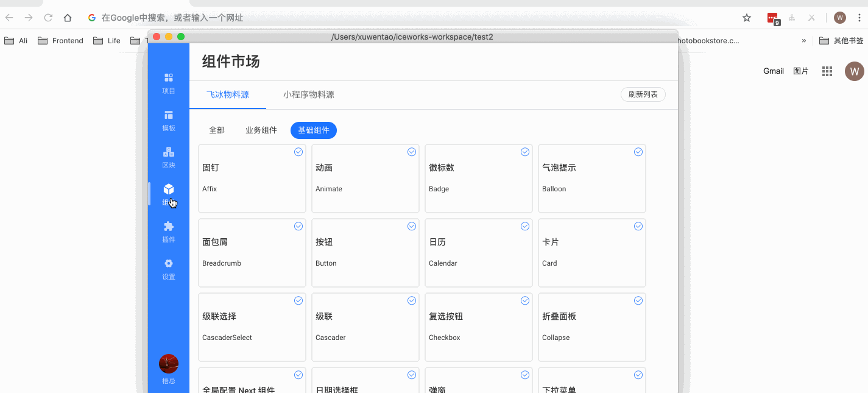Filter components by 全部
The height and width of the screenshot is (393, 868).
[217, 130]
